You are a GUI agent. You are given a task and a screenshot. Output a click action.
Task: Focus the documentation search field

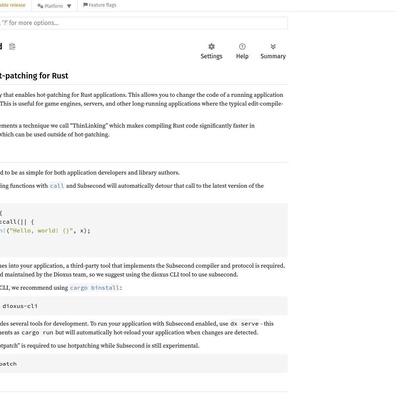(144, 23)
